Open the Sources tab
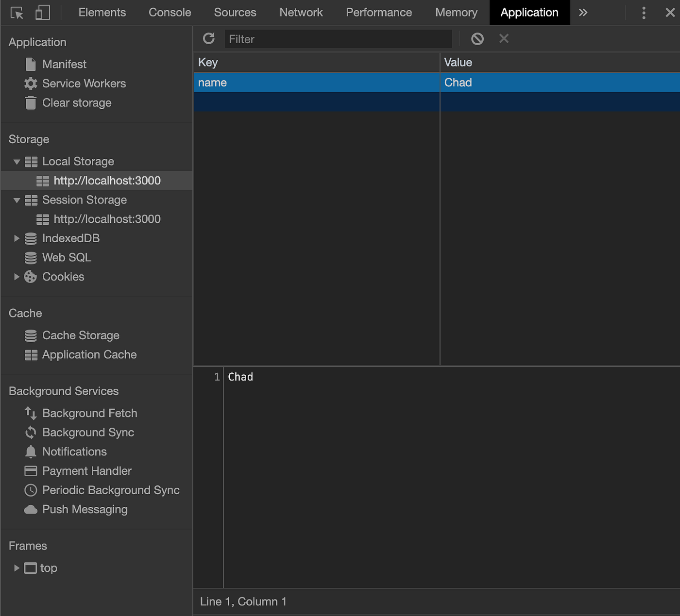Image resolution: width=680 pixels, height=616 pixels. pyautogui.click(x=235, y=13)
